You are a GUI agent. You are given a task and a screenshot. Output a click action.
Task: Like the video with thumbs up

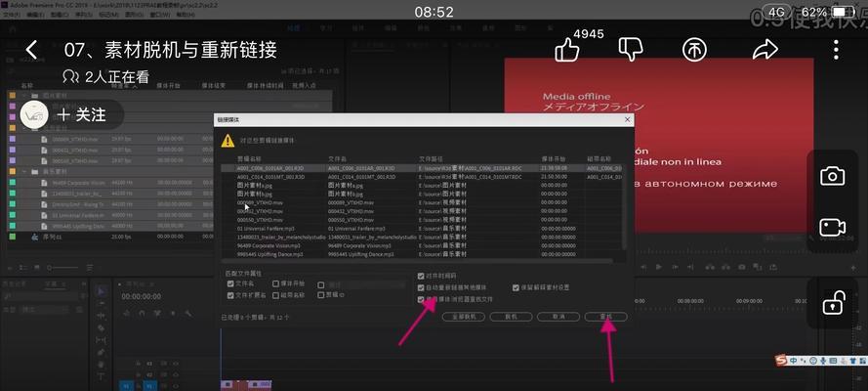567,50
